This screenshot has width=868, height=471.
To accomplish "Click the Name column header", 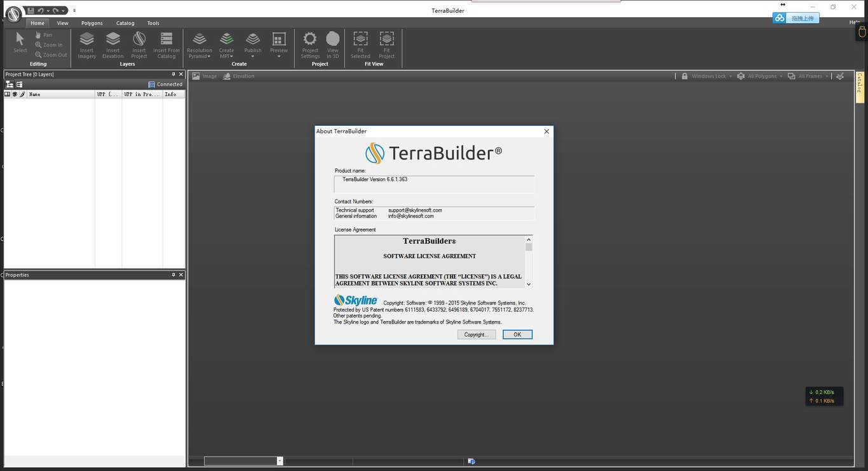I will [x=60, y=94].
